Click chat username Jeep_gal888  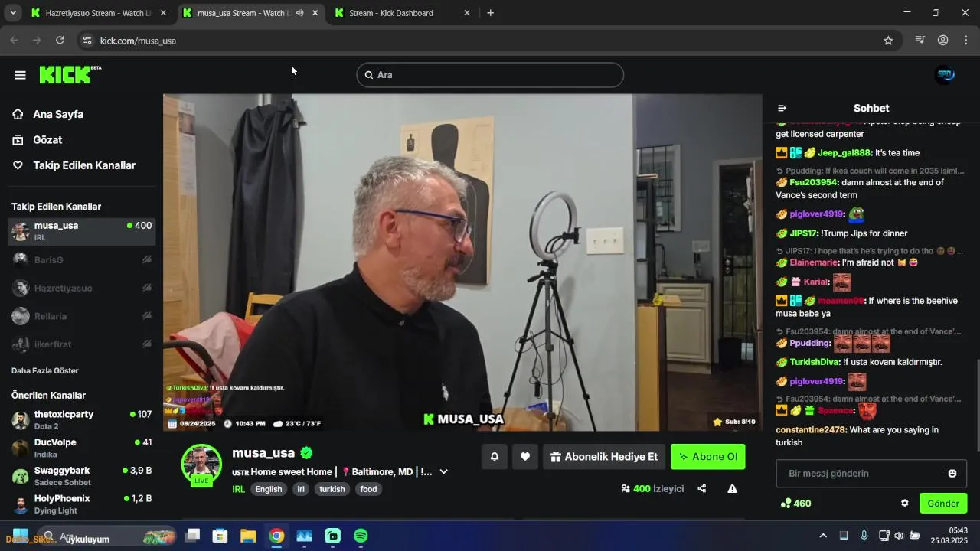click(x=844, y=153)
